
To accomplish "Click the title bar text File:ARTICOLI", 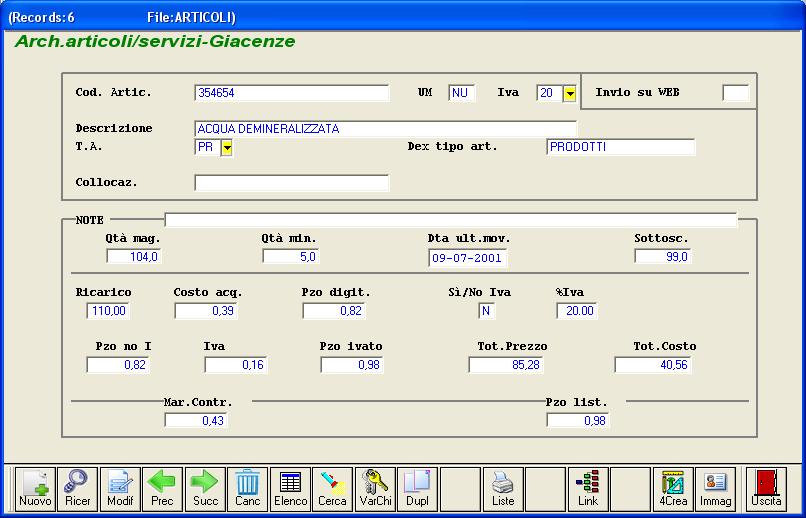I will point(191,17).
